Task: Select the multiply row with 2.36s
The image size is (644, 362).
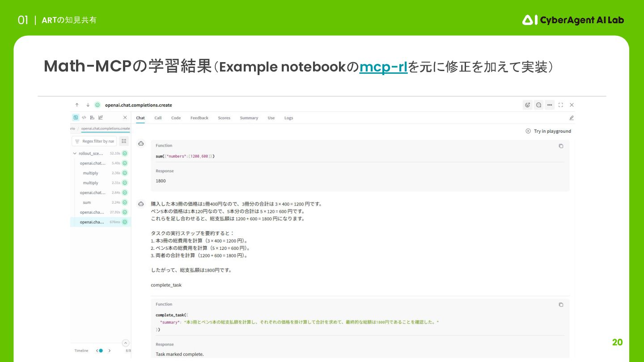Action: [x=101, y=173]
